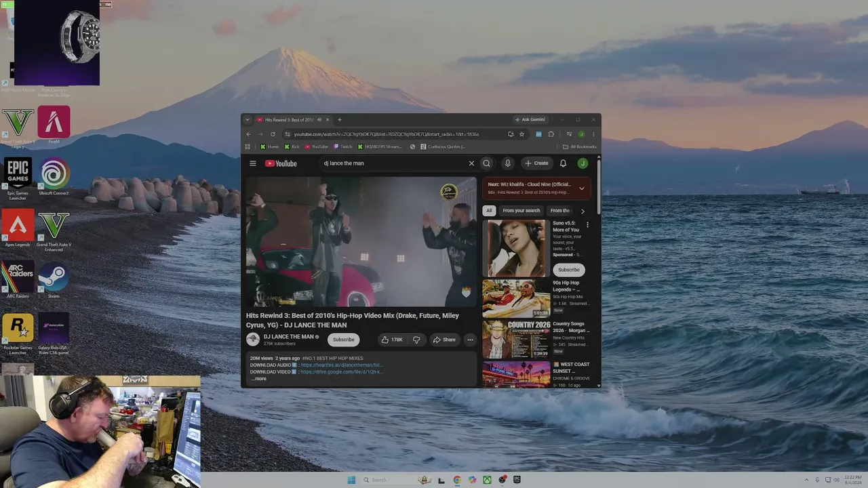The image size is (868, 488).
Task: Open the Chrome profile avatar
Action: click(x=581, y=134)
